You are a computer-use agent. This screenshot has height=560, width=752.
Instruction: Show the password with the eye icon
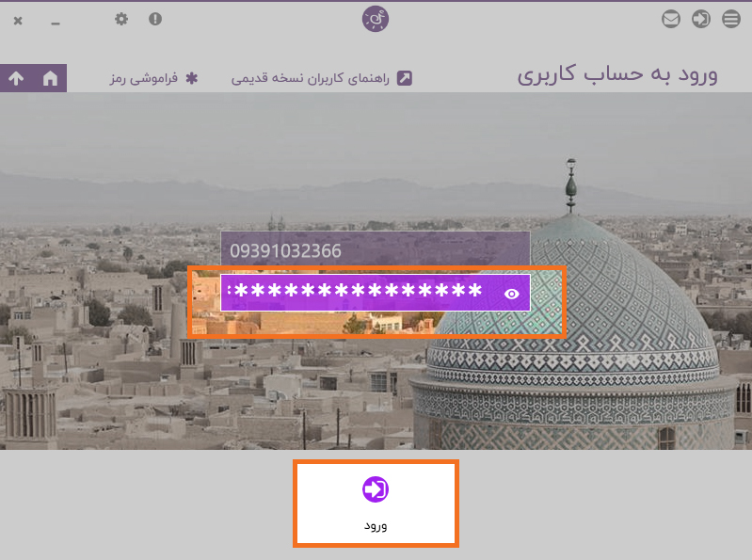coord(512,294)
